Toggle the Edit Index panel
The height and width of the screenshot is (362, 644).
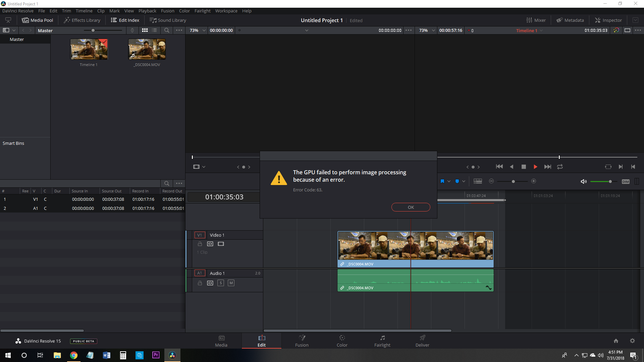tap(125, 20)
